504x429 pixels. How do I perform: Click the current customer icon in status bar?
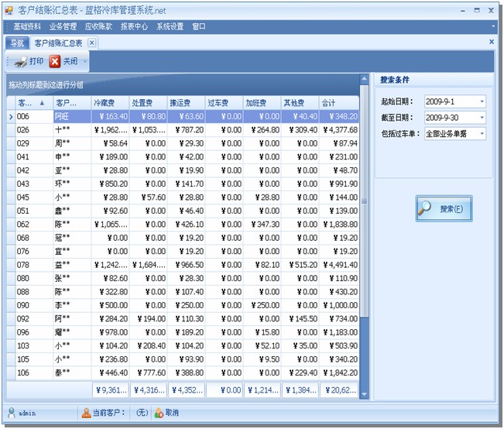click(86, 413)
